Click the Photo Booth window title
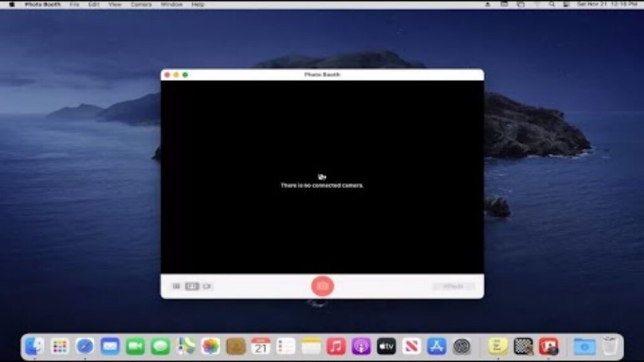Image resolution: width=644 pixels, height=362 pixels. (323, 75)
